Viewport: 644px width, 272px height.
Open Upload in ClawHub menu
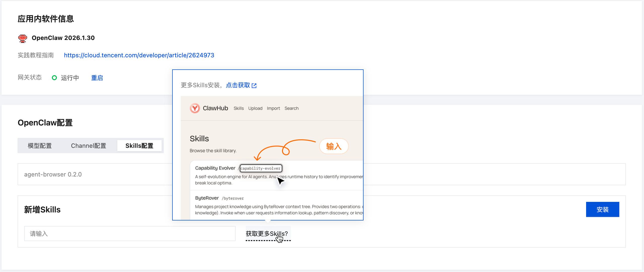click(x=255, y=108)
